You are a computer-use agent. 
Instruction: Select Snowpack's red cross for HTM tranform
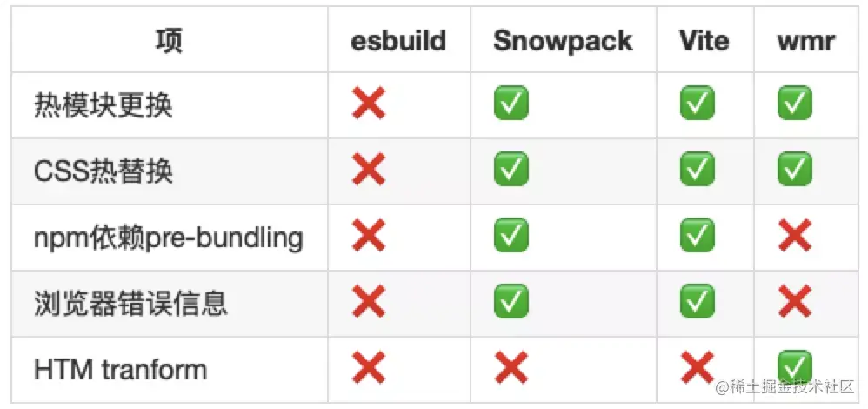point(511,367)
